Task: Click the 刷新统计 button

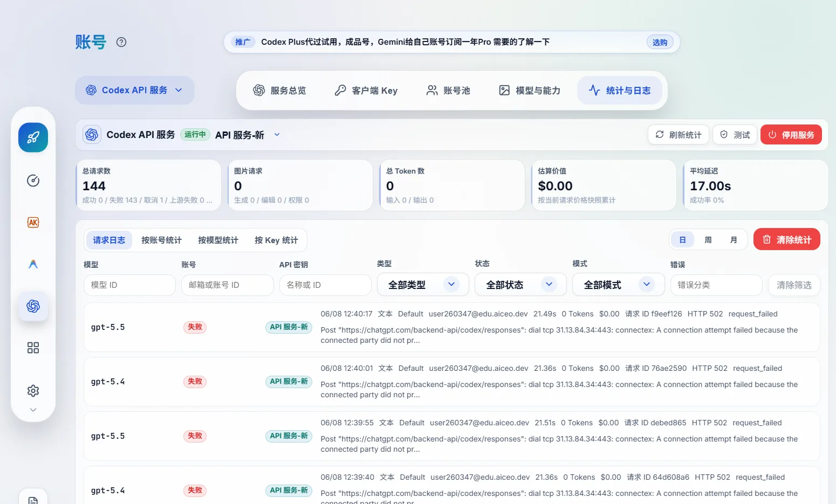Action: point(679,135)
